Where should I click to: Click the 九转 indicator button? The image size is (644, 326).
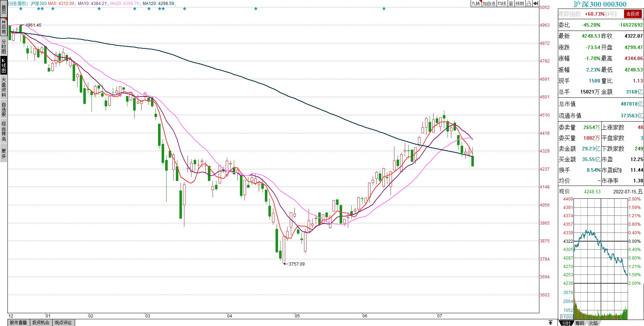[476, 4]
